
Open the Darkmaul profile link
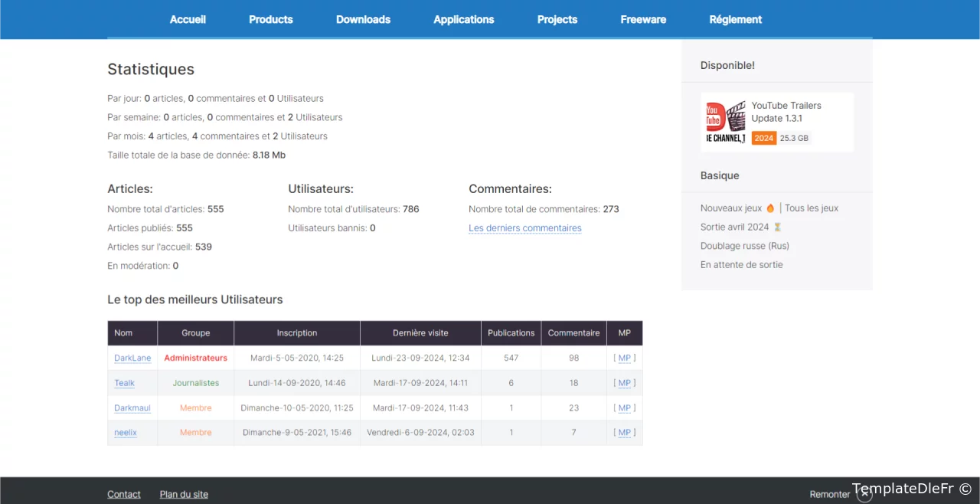(x=132, y=408)
